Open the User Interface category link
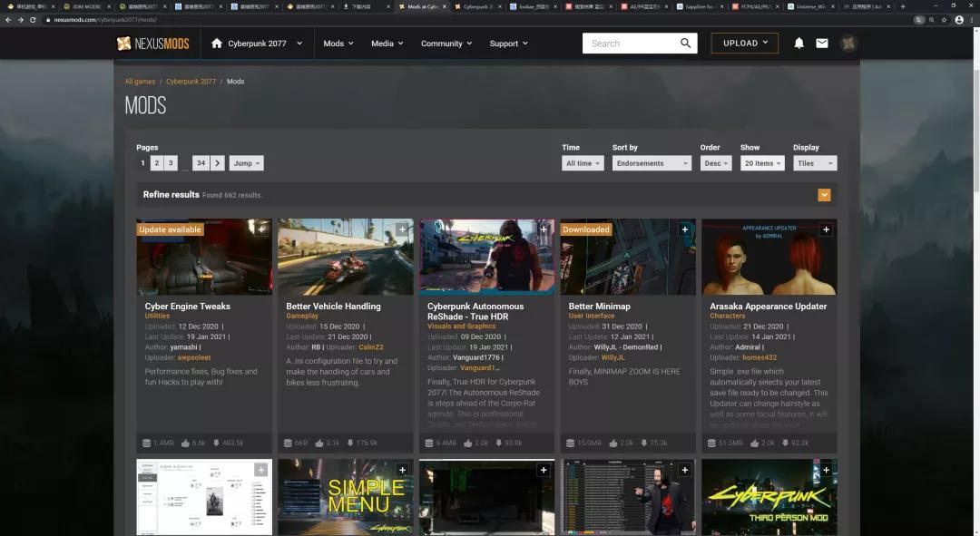 [592, 317]
